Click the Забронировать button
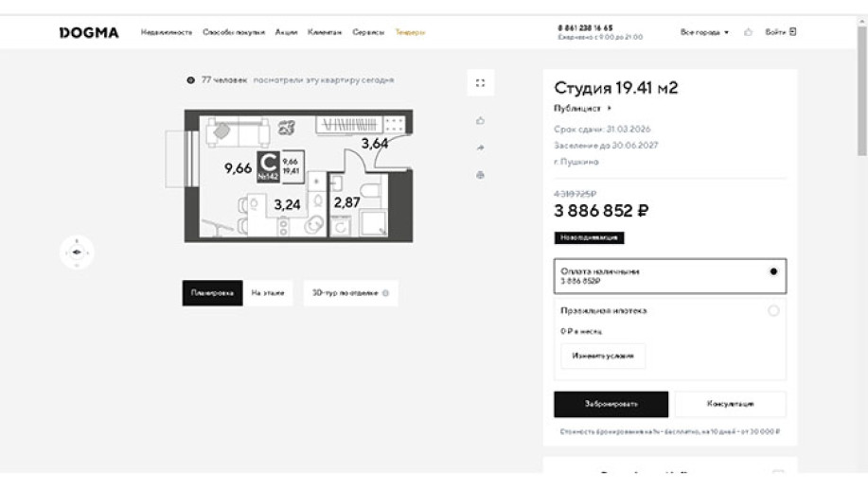The width and height of the screenshot is (868, 488). [x=611, y=404]
